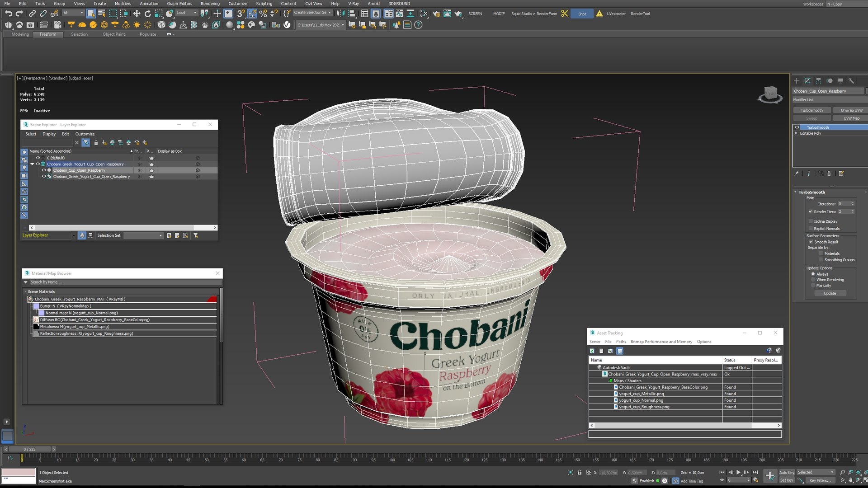
Task: Remove modifier with trash icon
Action: [x=829, y=174]
